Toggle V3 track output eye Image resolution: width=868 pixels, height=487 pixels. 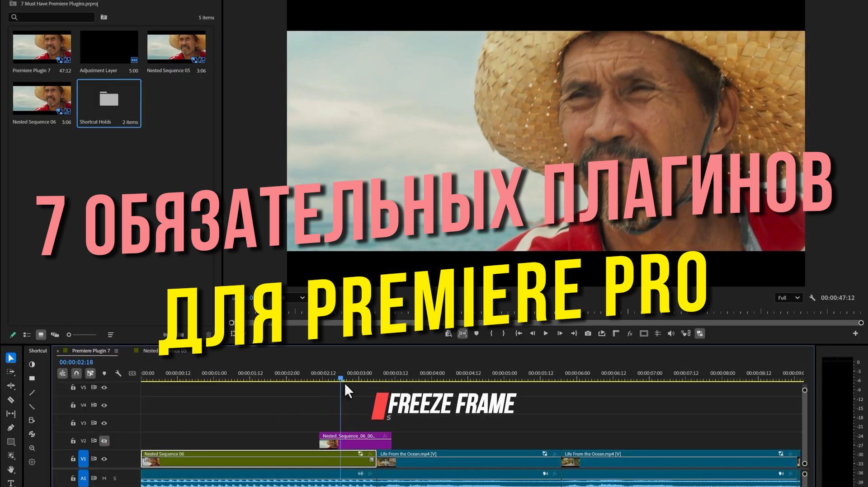[x=104, y=423]
